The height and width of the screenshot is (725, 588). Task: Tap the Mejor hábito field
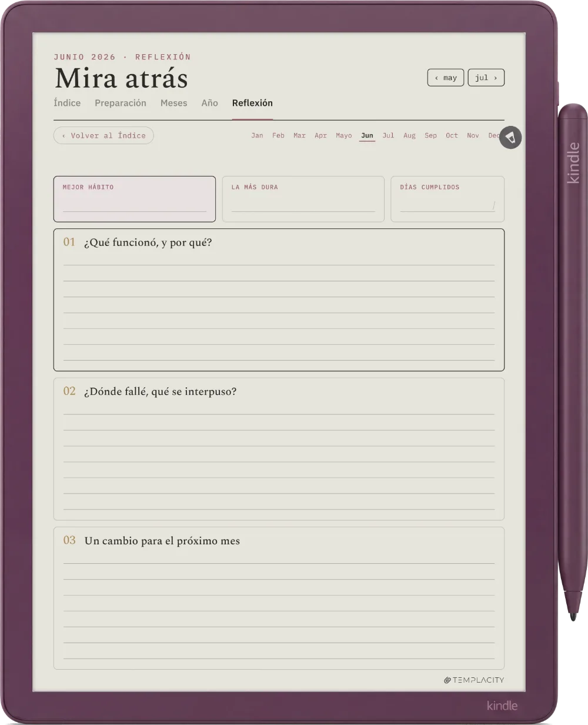(135, 199)
